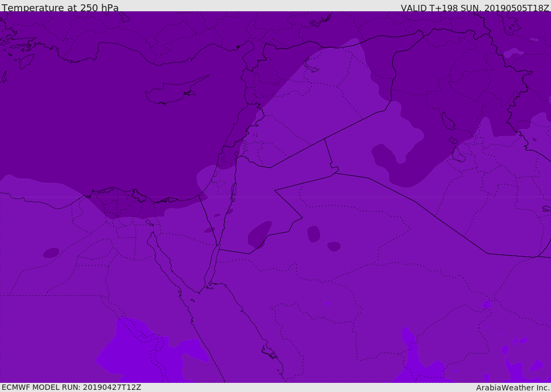Click the 'Temperature at 250 hPa' title text

[60, 8]
